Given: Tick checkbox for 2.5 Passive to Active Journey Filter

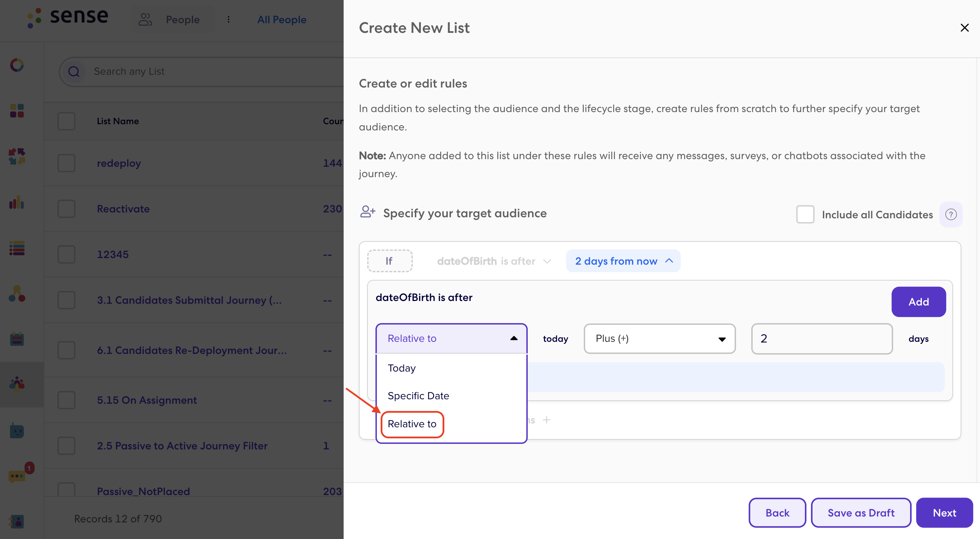Looking at the screenshot, I should [x=66, y=446].
